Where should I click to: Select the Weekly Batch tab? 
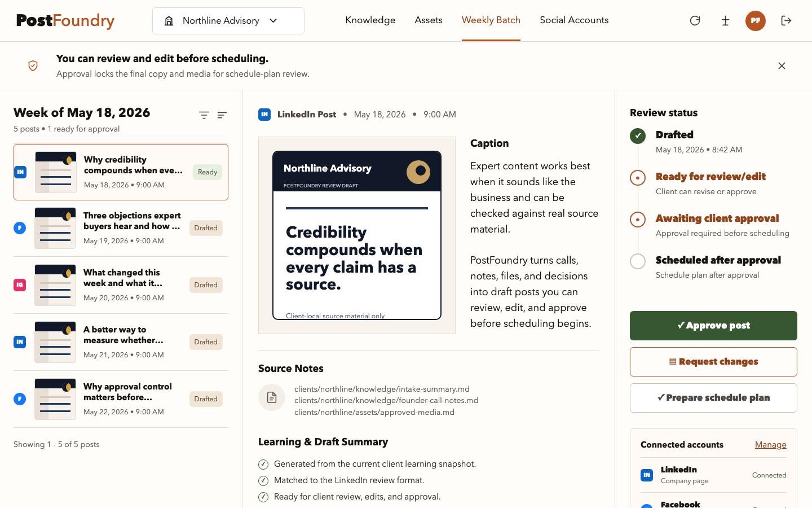coord(491,20)
